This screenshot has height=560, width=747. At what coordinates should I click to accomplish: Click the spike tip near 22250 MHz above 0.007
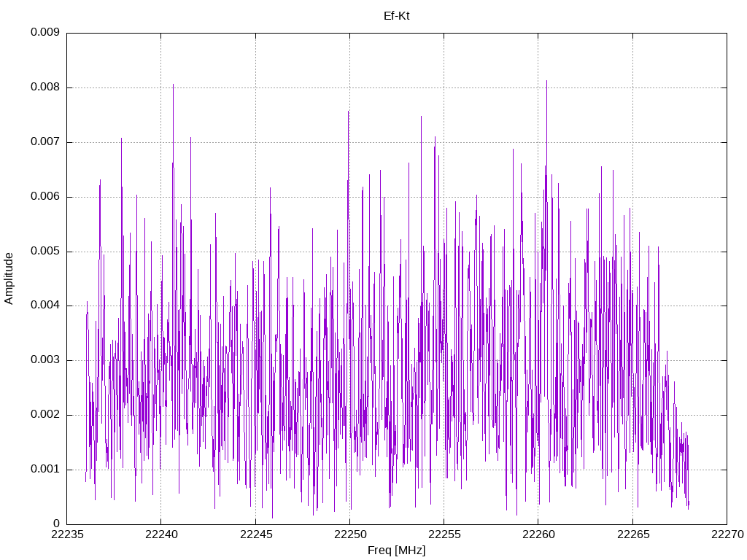coord(348,112)
